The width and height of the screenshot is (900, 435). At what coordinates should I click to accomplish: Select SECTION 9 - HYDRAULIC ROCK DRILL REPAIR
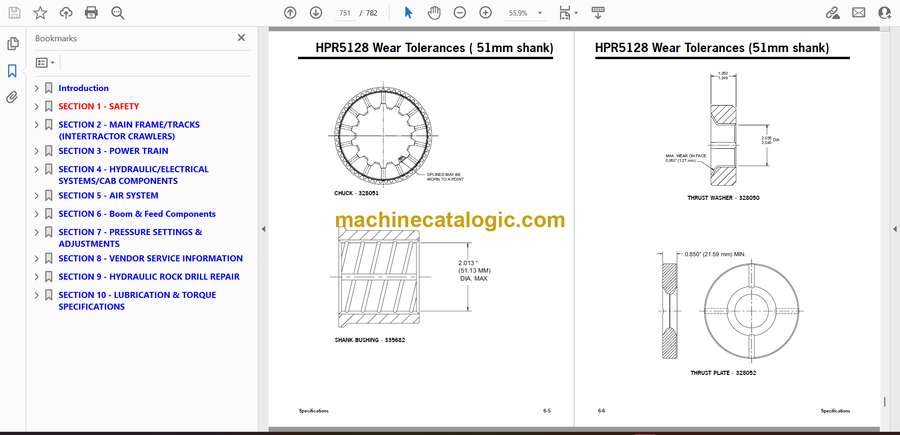(x=149, y=277)
